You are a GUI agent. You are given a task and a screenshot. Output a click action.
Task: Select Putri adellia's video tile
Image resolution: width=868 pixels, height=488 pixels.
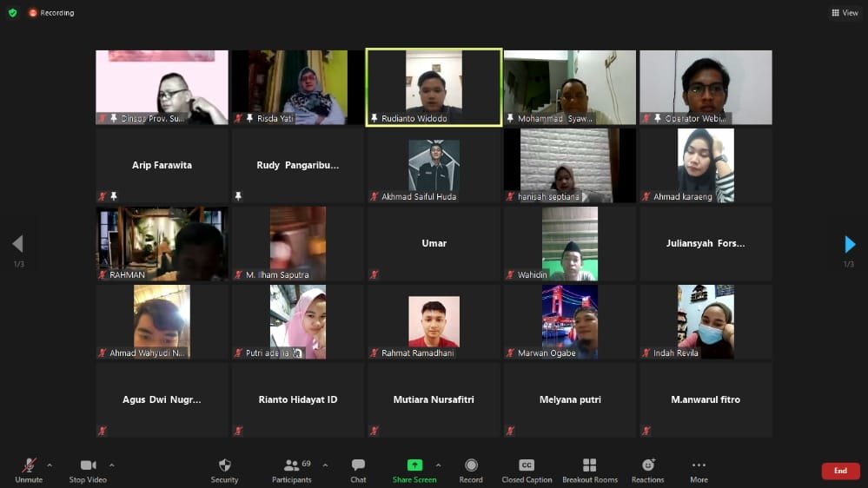pos(298,321)
